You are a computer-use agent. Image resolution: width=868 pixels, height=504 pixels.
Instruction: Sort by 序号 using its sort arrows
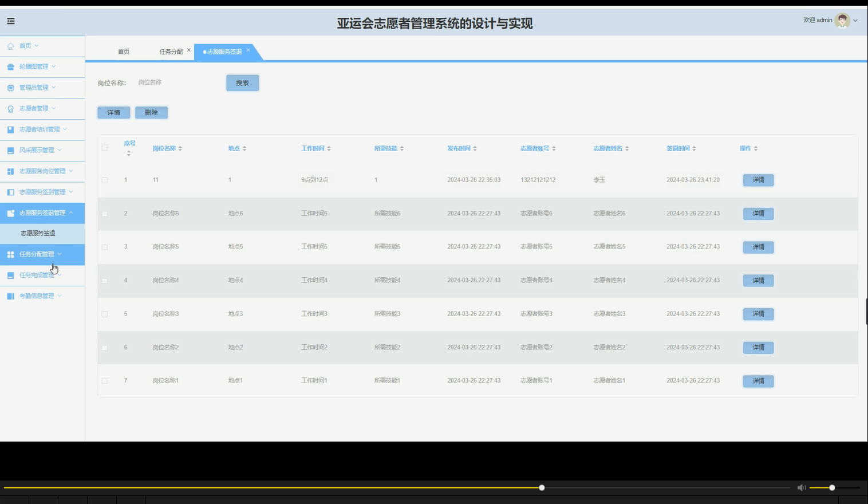129,153
